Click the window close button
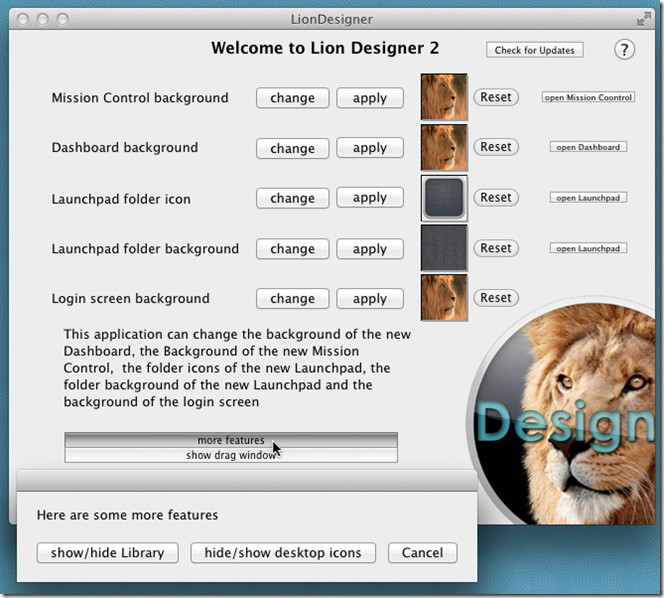 click(x=23, y=19)
